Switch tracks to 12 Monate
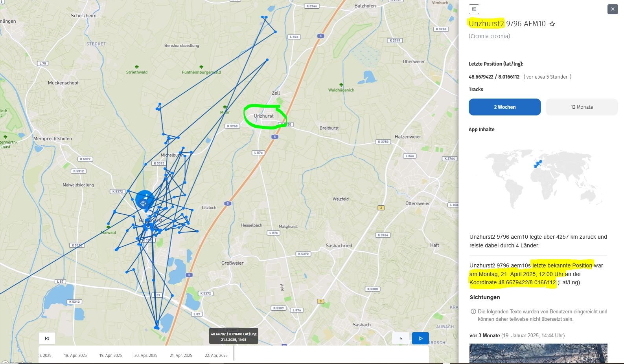Viewport: 624px width, 364px height. tap(582, 107)
